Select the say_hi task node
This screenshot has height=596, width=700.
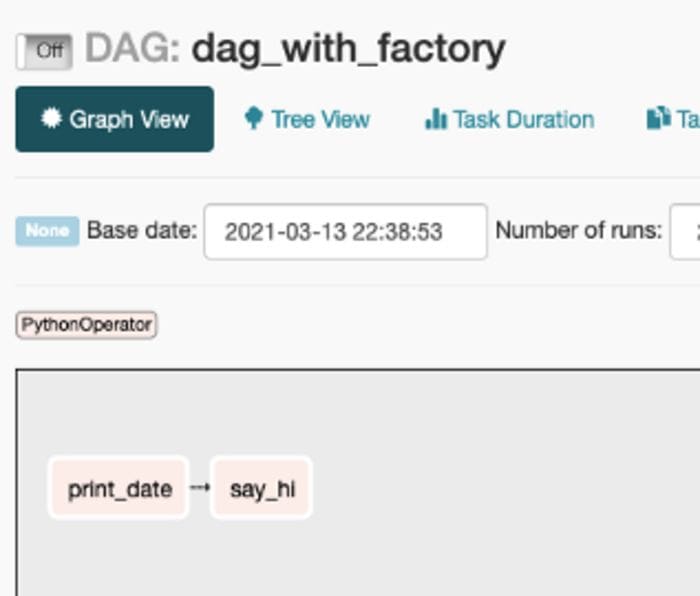pyautogui.click(x=262, y=488)
